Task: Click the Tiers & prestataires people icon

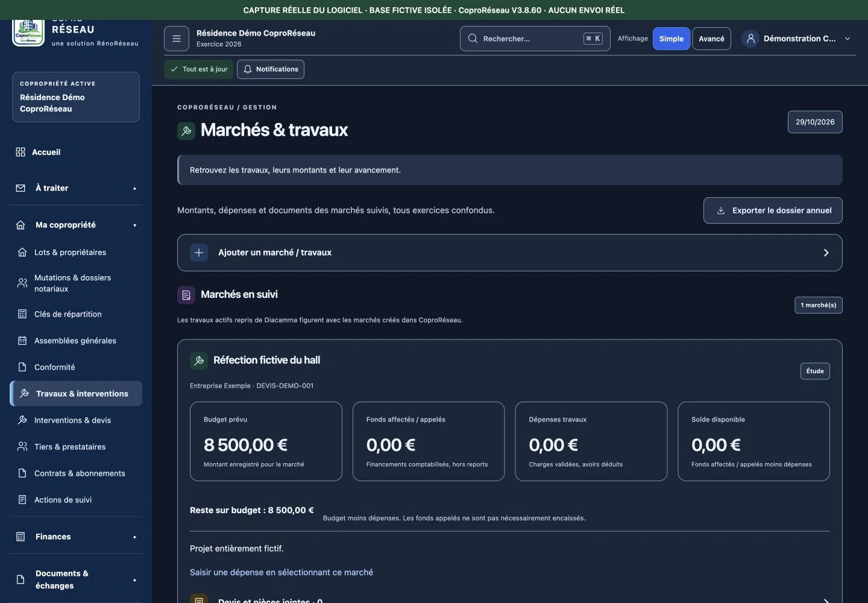Action: 22,447
